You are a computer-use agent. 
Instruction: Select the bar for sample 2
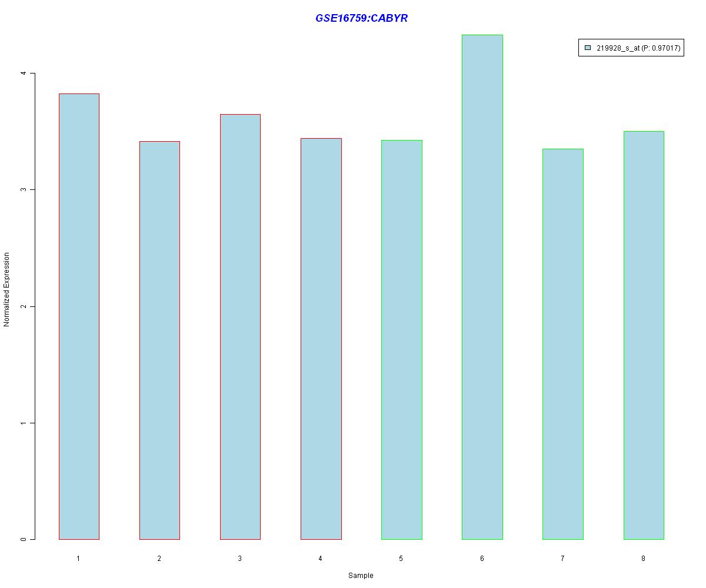tap(159, 340)
